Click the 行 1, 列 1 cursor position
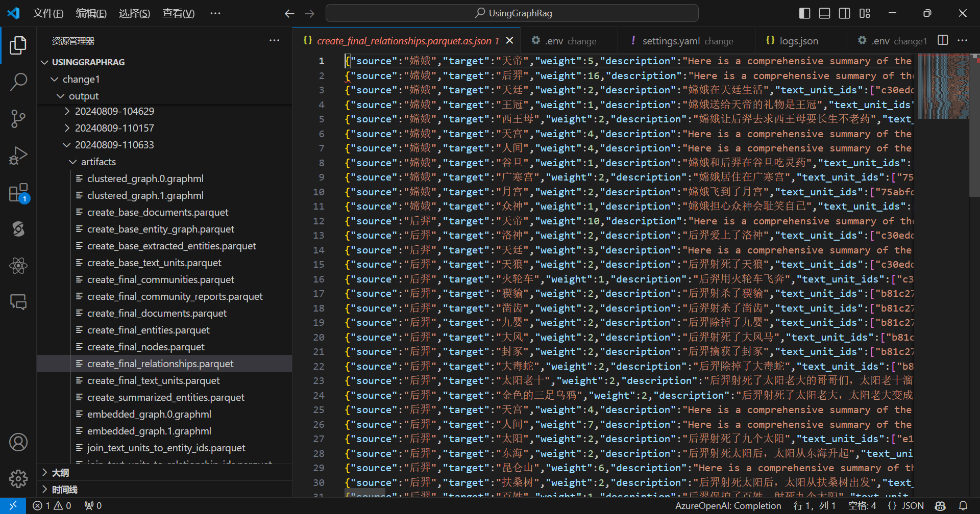Viewport: 980px width, 514px height. (x=815, y=505)
